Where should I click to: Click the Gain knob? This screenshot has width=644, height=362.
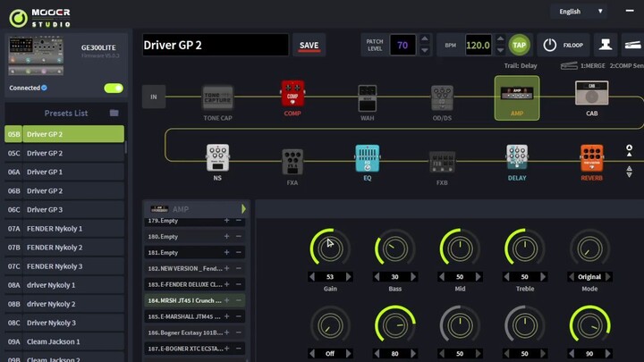pos(330,248)
